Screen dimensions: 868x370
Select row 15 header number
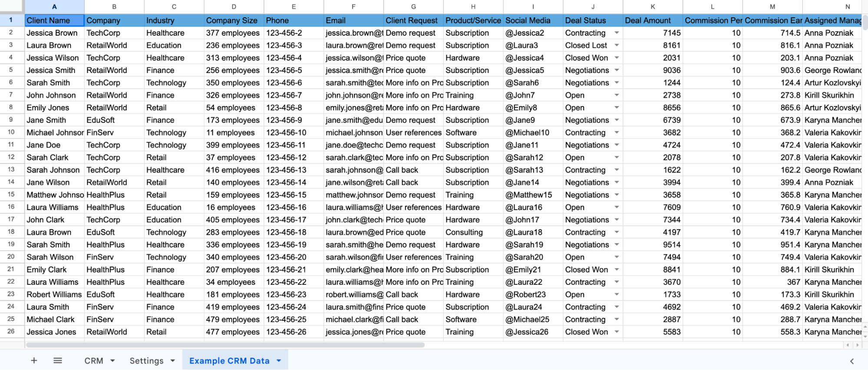click(x=11, y=194)
